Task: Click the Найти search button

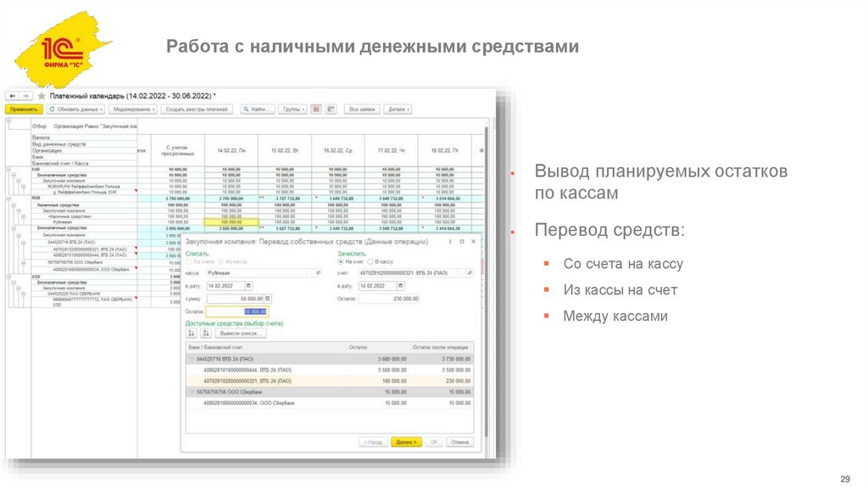Action: (x=258, y=109)
